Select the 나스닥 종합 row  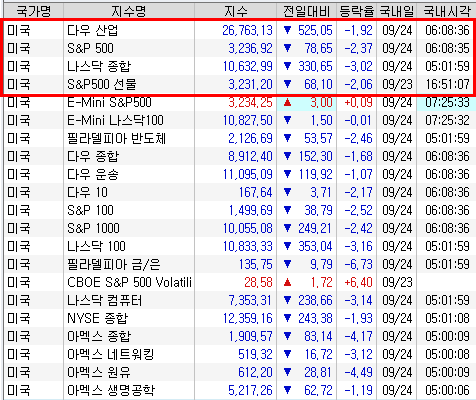point(238,66)
